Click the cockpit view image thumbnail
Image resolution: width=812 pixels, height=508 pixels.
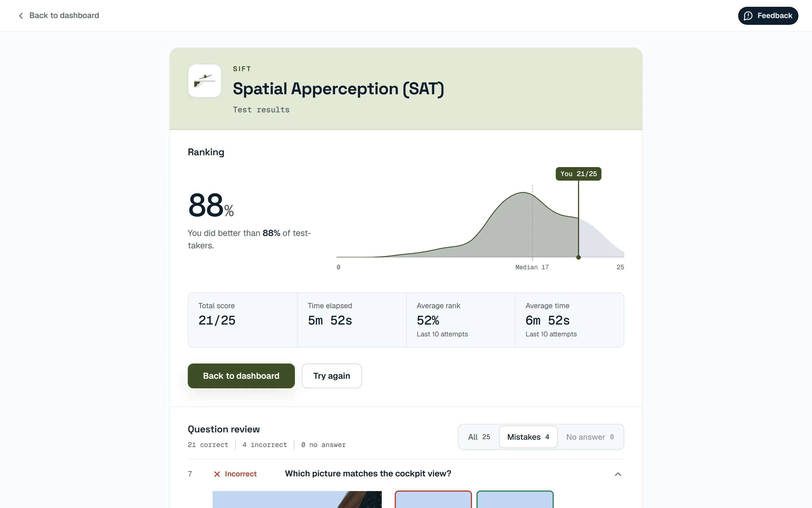point(297,500)
